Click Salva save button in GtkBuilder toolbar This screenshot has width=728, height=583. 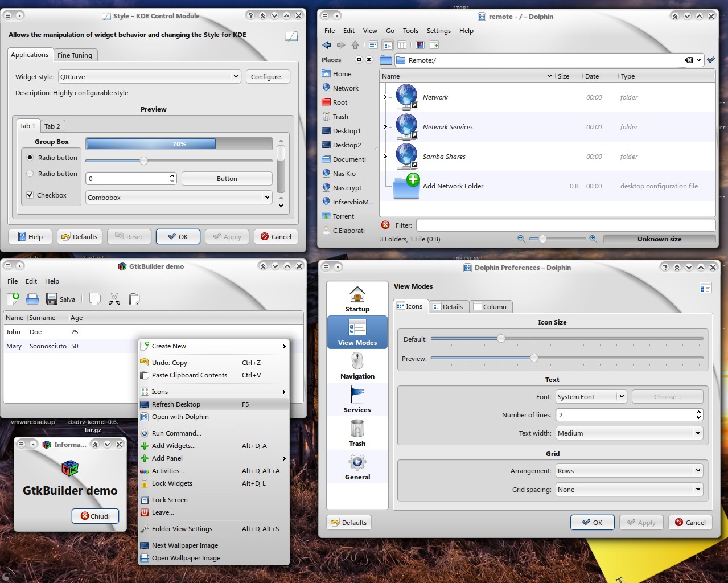61,299
